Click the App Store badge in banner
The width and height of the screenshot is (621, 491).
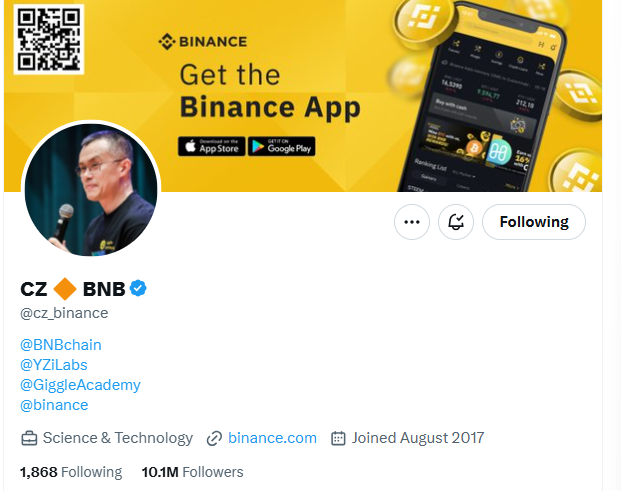pyautogui.click(x=211, y=146)
